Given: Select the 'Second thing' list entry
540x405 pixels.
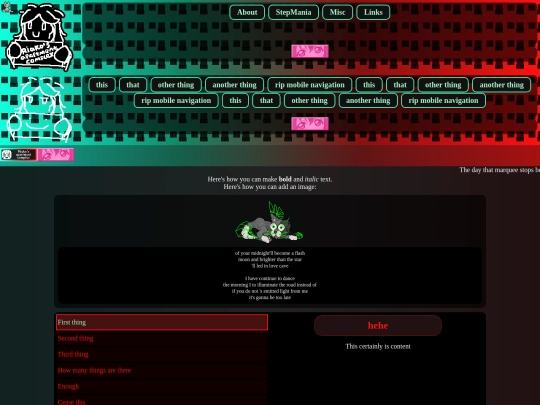Looking at the screenshot, I should 162,338.
